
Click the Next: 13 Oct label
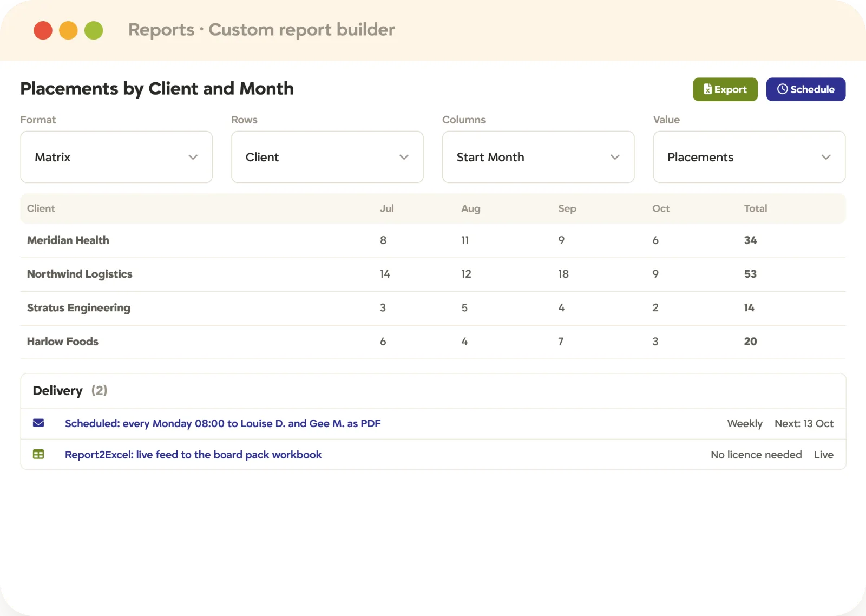pyautogui.click(x=804, y=423)
